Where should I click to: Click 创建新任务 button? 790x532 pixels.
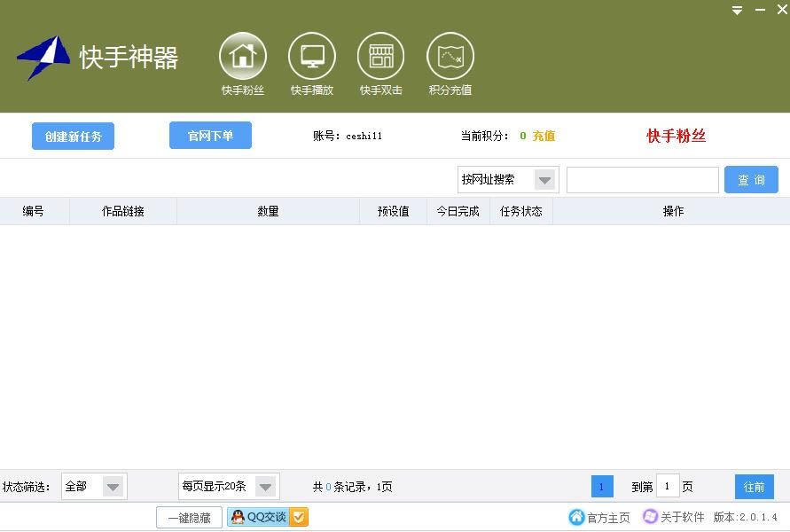coord(73,136)
